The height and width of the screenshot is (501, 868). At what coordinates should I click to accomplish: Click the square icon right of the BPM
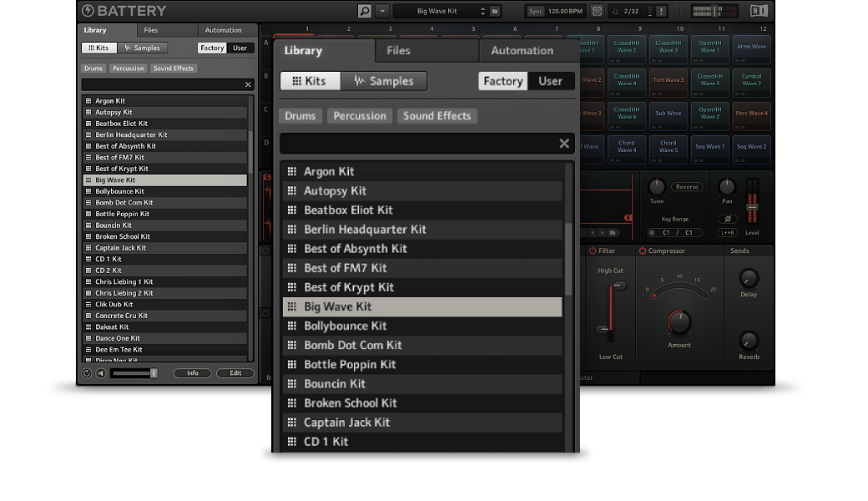tap(597, 11)
